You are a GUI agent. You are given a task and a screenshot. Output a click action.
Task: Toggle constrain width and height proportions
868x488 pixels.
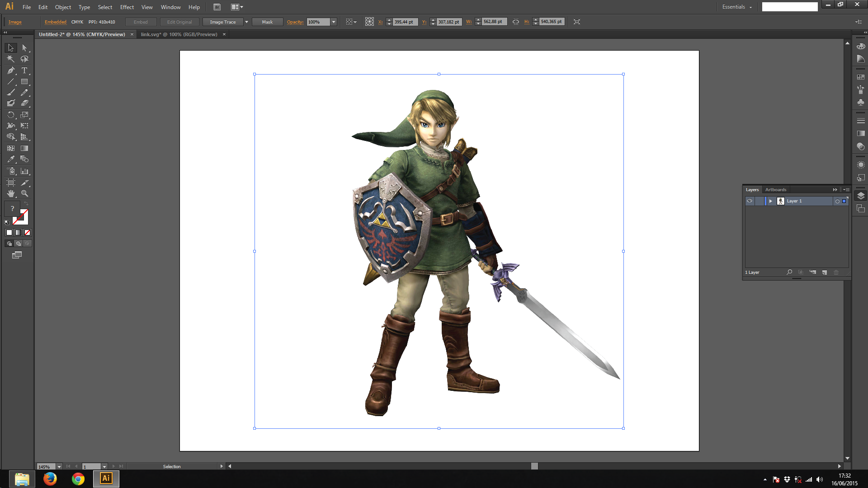(516, 22)
